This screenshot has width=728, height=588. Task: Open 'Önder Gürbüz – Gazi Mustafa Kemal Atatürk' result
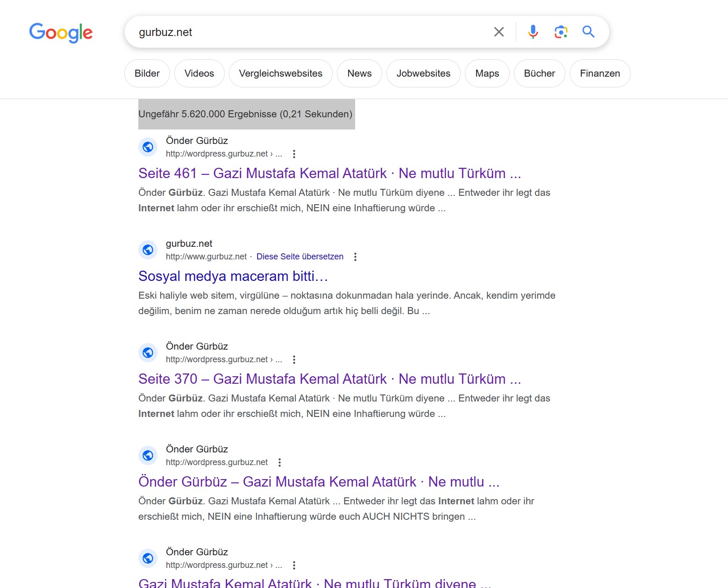coord(319,482)
